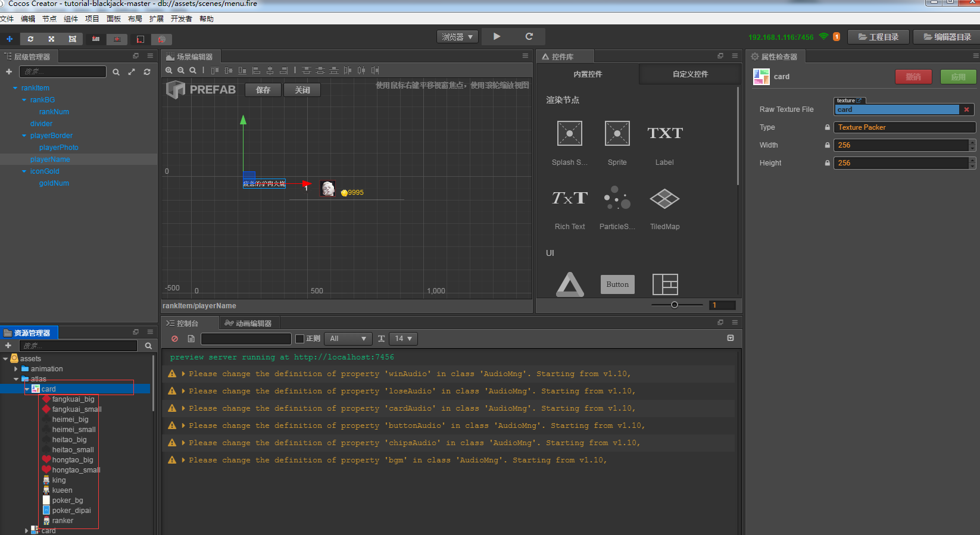The image size is (980, 535).
Task: Open the 工程目录 project folder
Action: pos(878,37)
